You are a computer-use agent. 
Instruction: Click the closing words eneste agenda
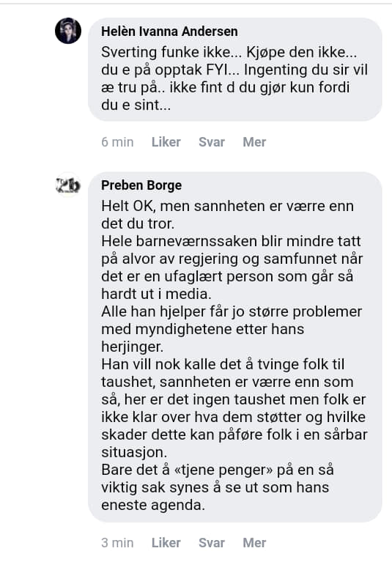153,506
